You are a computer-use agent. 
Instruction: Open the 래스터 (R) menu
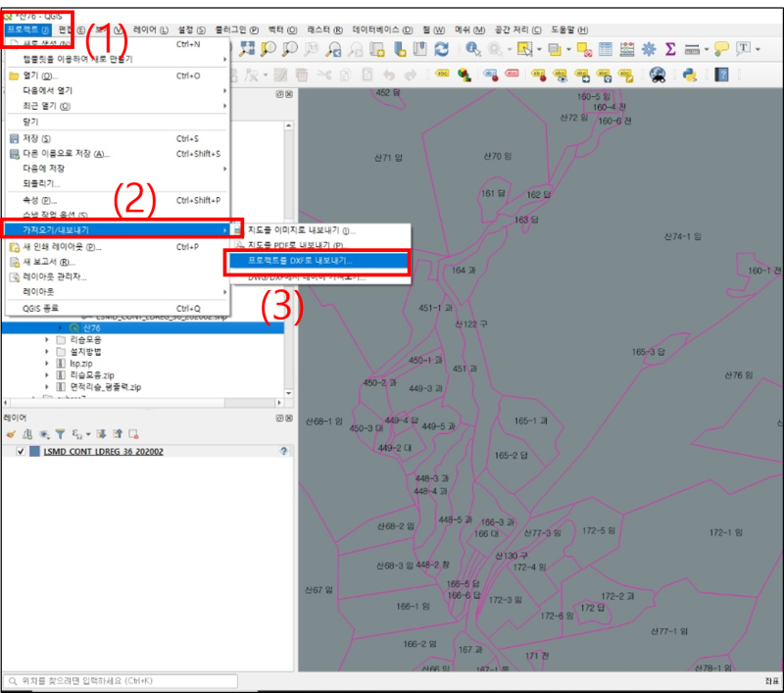[x=324, y=30]
